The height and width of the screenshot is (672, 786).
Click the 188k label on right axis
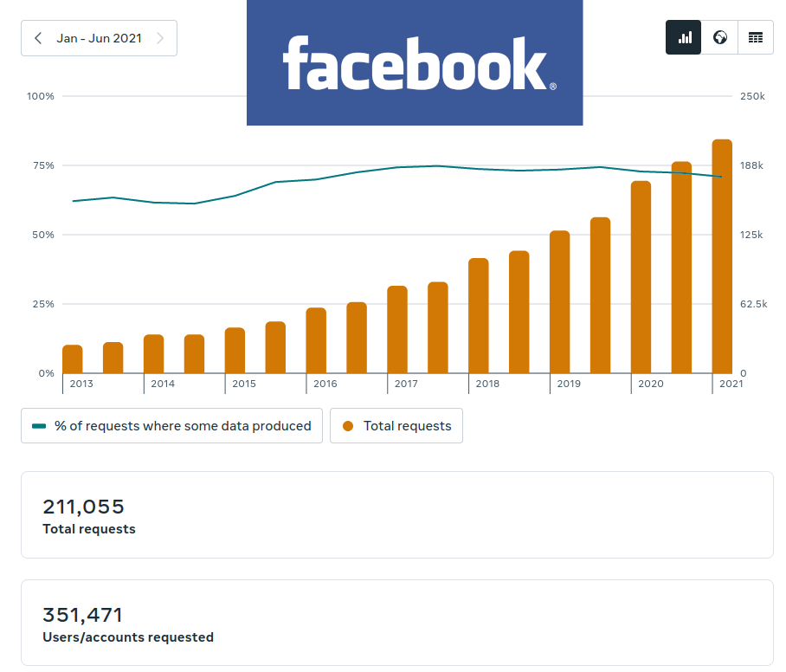coord(751,165)
